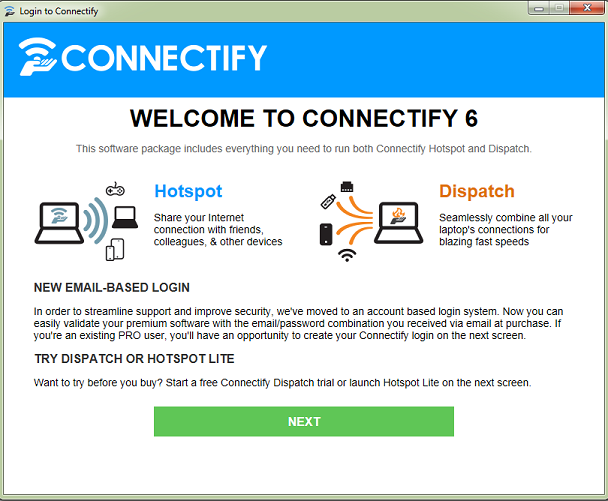Image resolution: width=608 pixels, height=501 pixels.
Task: Click the Hotspot broadcasting laptop icon
Action: (59, 223)
